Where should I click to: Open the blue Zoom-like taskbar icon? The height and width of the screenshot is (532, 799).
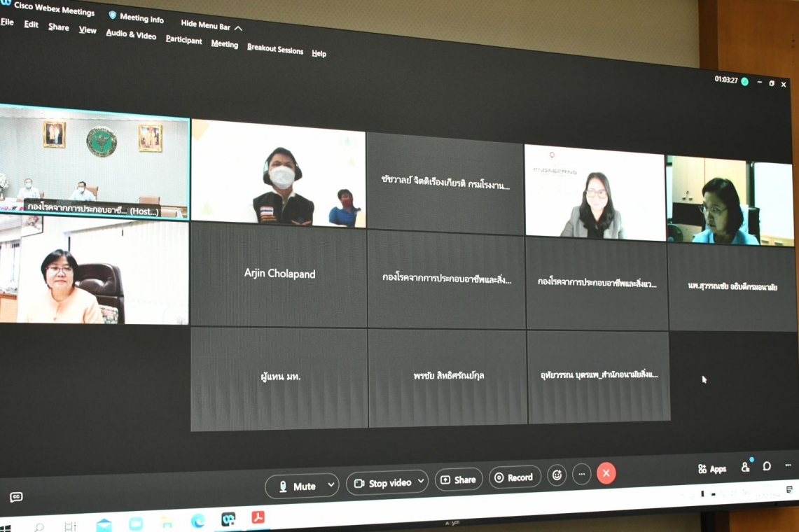136,524
